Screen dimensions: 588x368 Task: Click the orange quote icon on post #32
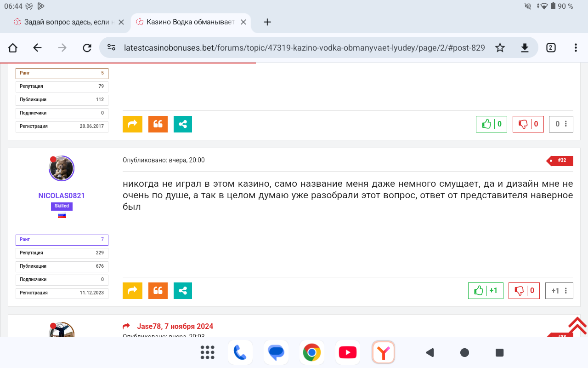[158, 291]
